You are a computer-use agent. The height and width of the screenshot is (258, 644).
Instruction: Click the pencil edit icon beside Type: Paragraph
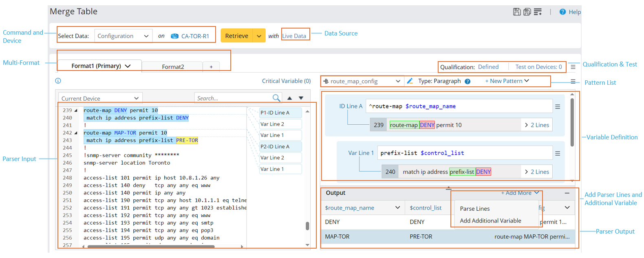pos(410,81)
